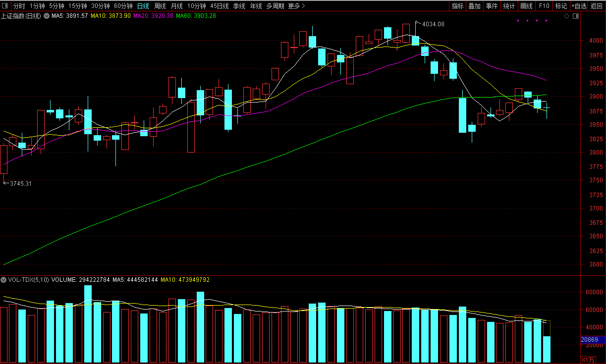Open F10 company information
Screen dimensions: 606x364
click(x=544, y=6)
